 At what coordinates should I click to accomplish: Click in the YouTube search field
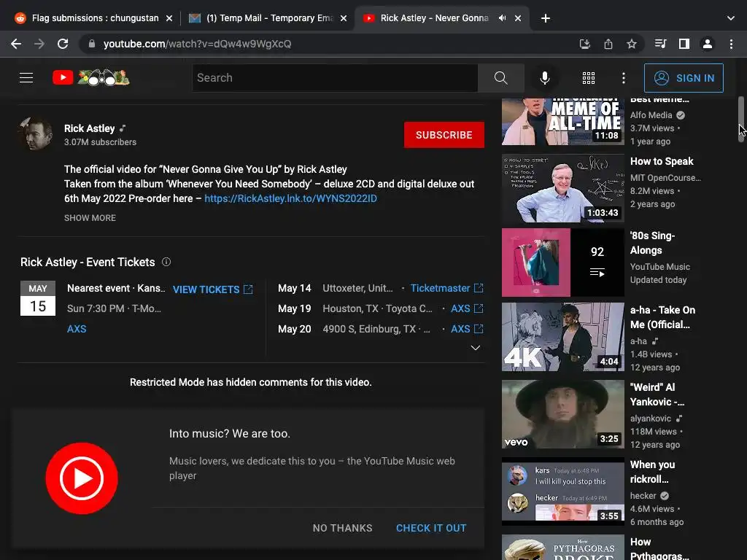tap(335, 77)
